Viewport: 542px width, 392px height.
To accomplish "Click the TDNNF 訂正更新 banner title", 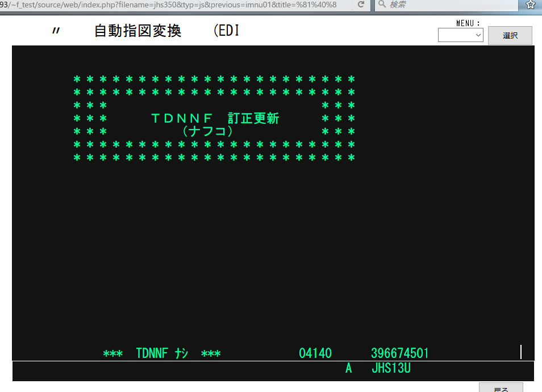I will pos(215,118).
